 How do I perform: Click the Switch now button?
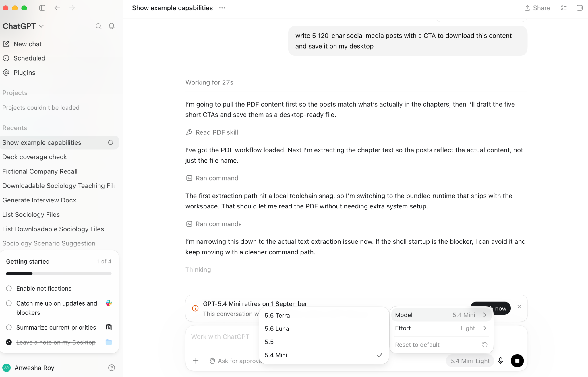pos(490,308)
